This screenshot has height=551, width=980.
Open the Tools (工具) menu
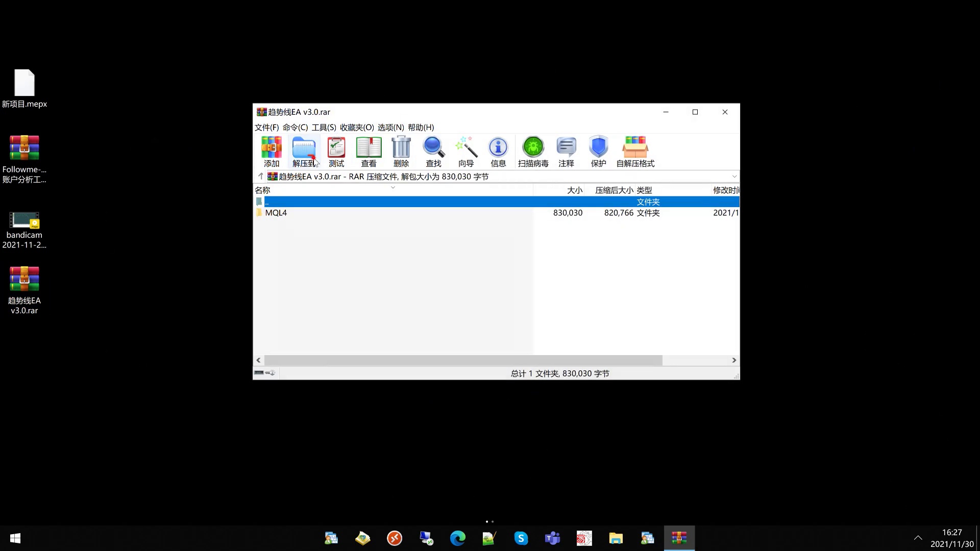coord(324,128)
